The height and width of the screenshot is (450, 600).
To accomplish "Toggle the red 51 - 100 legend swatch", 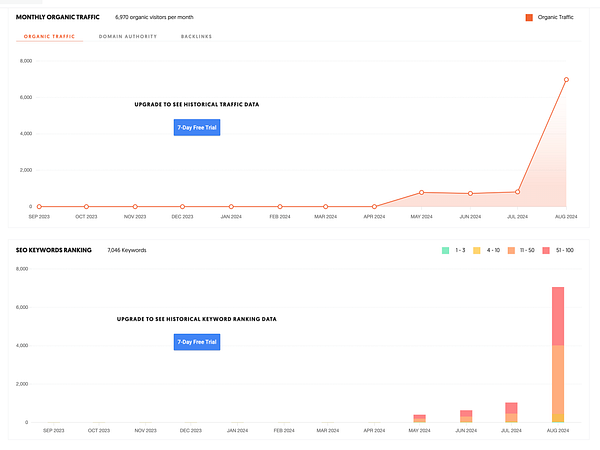I will 547,250.
